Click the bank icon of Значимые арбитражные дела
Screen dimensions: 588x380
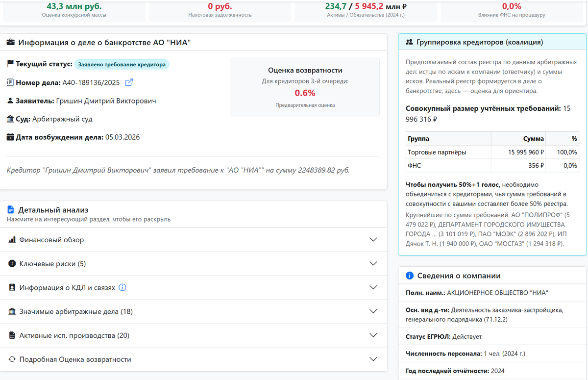click(12, 312)
